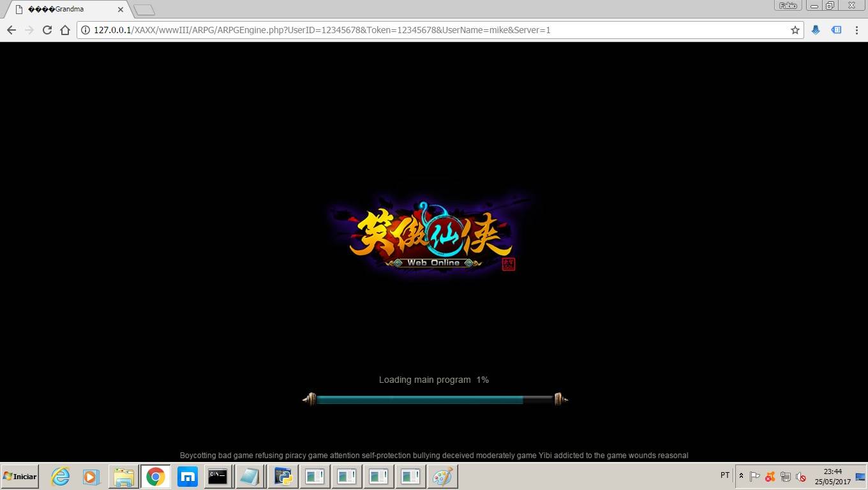This screenshot has height=490, width=868.
Task: Open the Iniciar start menu
Action: 20,477
